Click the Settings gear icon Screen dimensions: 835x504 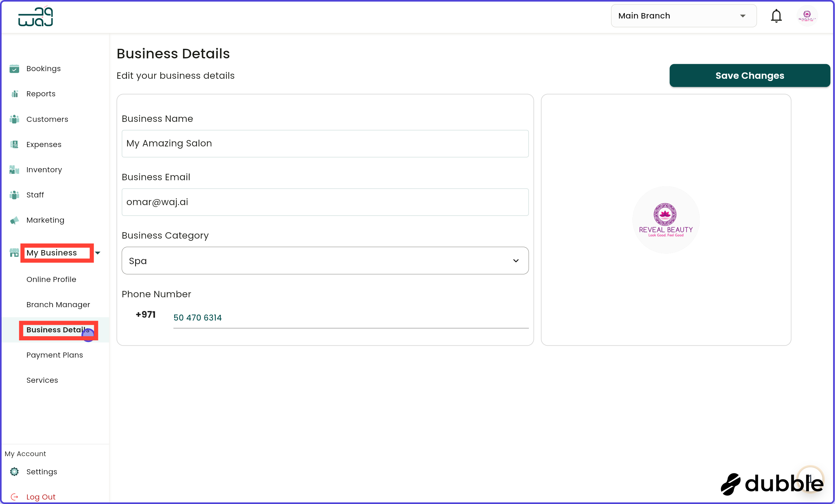pyautogui.click(x=14, y=471)
